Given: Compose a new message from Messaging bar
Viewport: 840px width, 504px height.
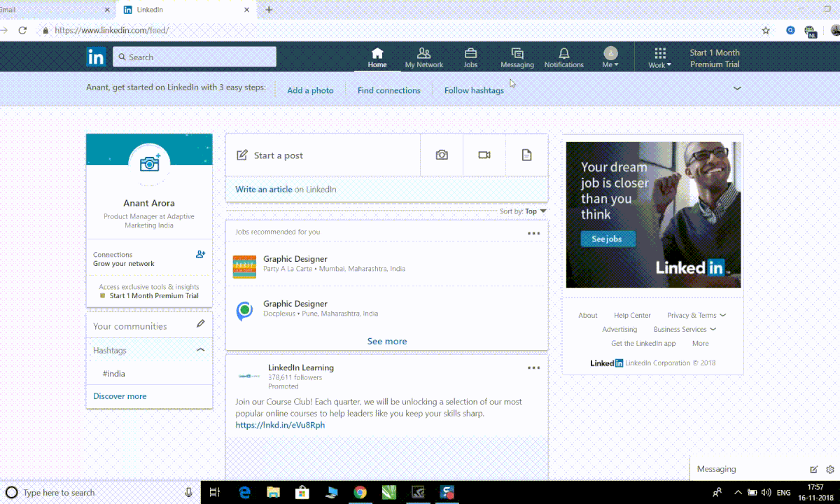Looking at the screenshot, I should coord(813,470).
